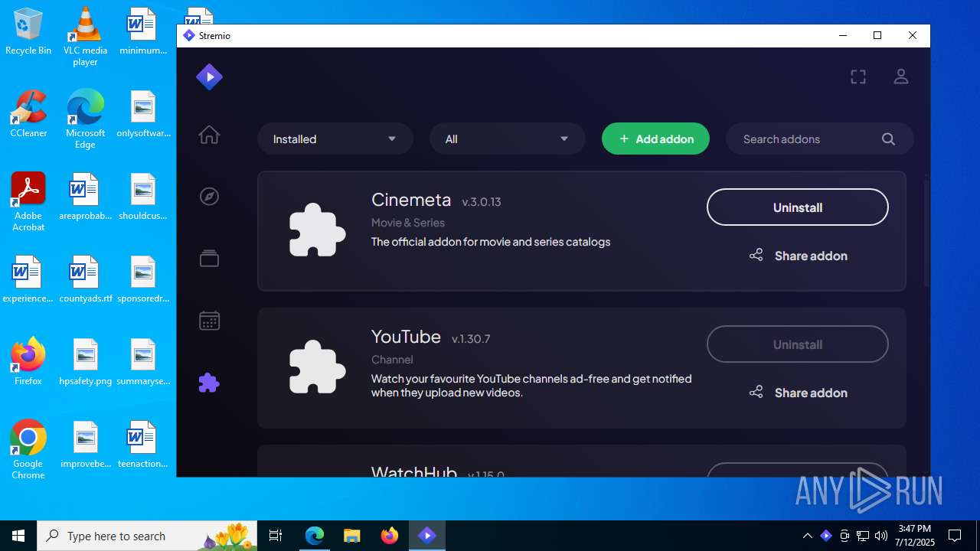Click the search magnifier icon in addons search
Image resolution: width=980 pixels, height=551 pixels.
pyautogui.click(x=888, y=139)
